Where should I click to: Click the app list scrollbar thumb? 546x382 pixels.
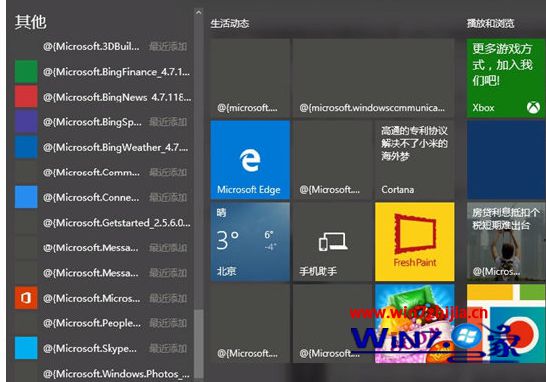(x=199, y=343)
